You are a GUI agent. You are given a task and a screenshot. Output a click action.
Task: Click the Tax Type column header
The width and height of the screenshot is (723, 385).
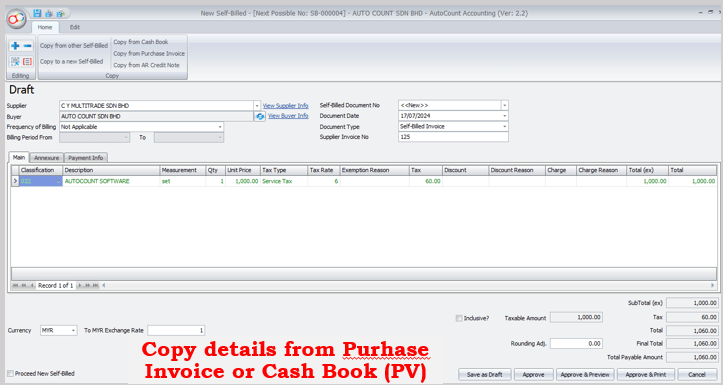[x=284, y=170]
